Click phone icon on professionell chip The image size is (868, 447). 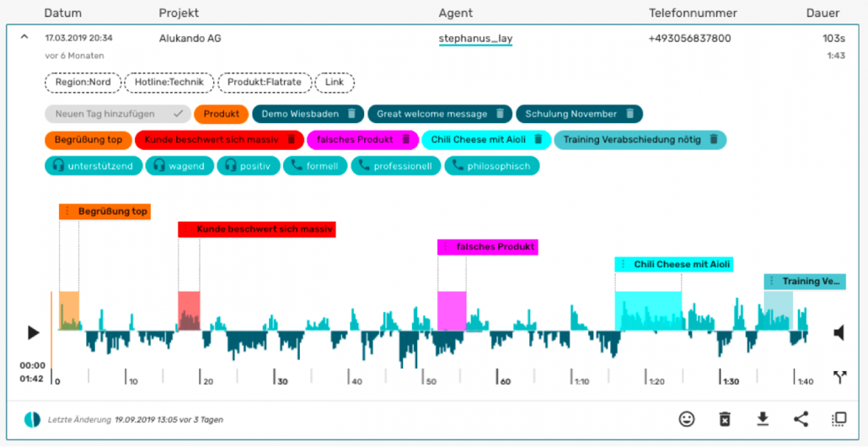364,165
